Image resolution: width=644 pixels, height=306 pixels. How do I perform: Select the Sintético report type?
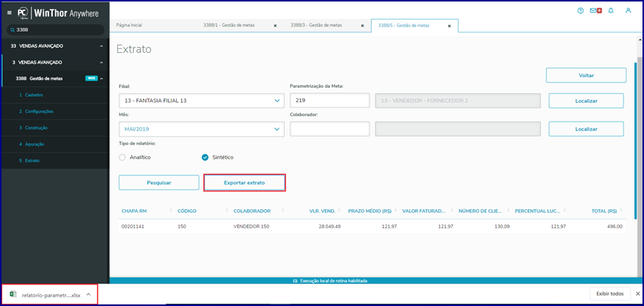205,157
